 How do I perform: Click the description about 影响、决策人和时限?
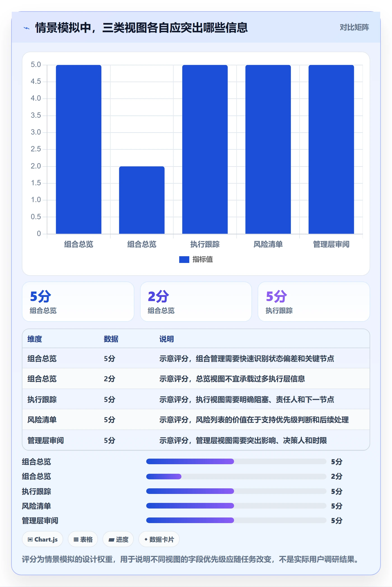[x=243, y=440]
